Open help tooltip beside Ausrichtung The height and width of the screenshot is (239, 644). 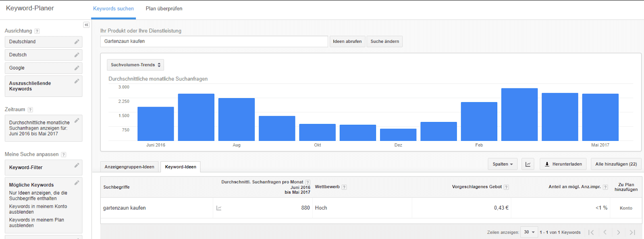point(37,31)
